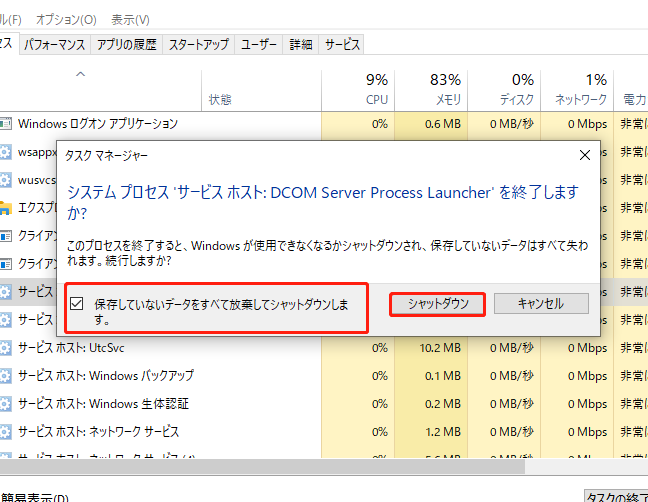
Task: Select the サービス ホスト: UtcSvc process
Action: [324, 348]
